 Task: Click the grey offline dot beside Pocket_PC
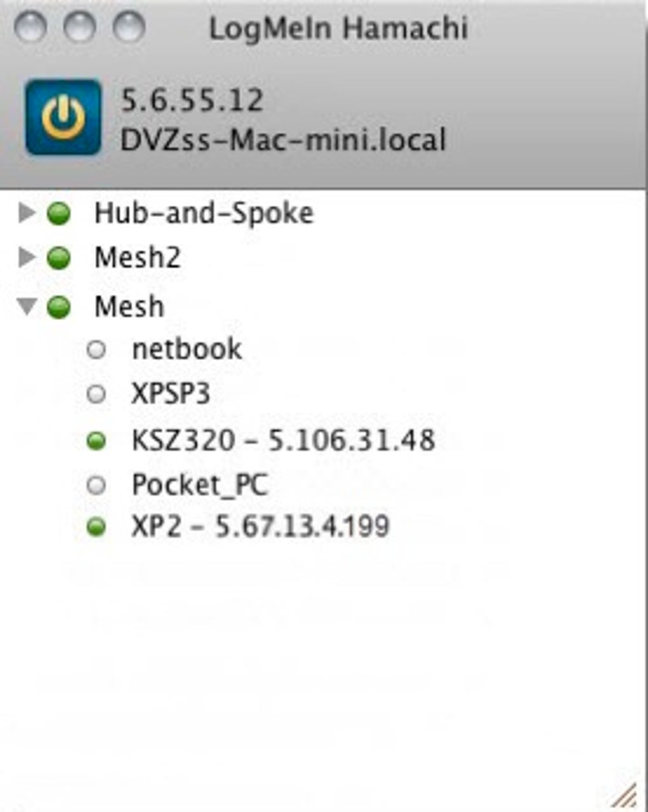tap(96, 486)
